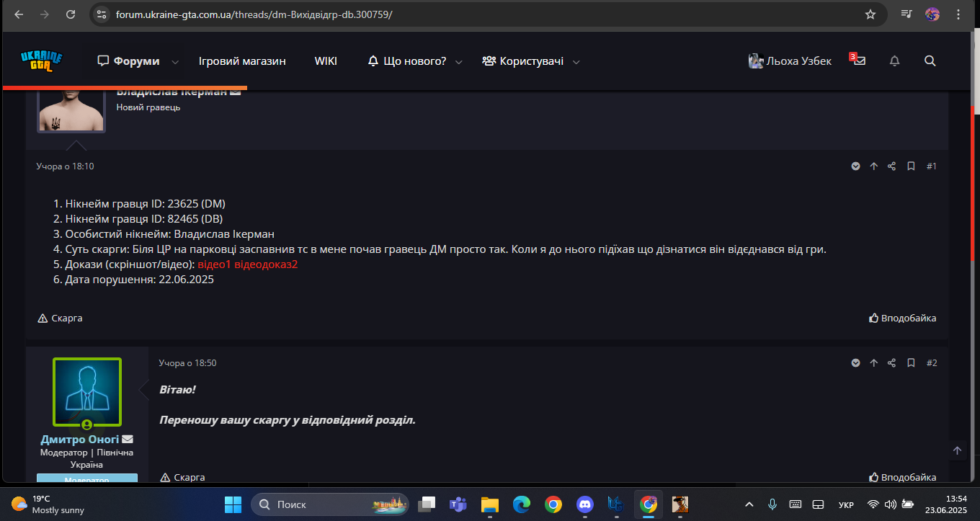Open Дмитро Оногі profile link

pyautogui.click(x=80, y=439)
